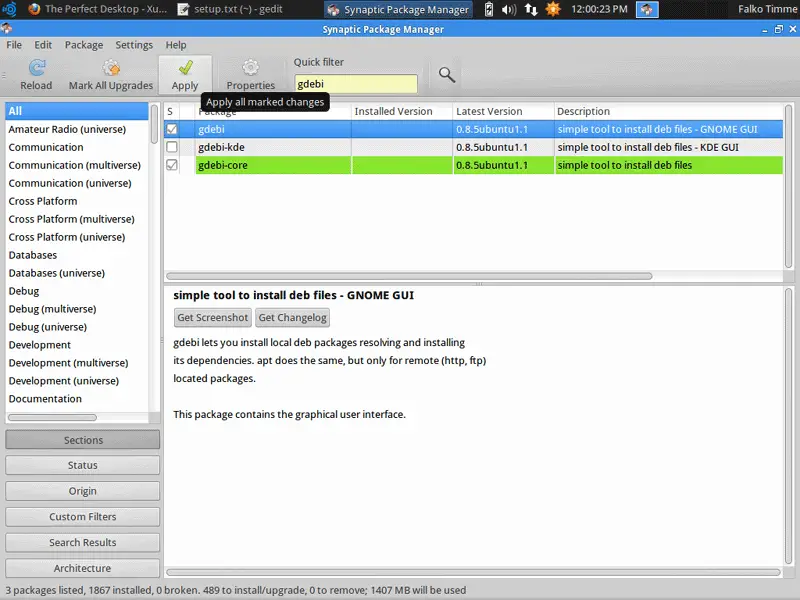Select the Development section
The height and width of the screenshot is (600, 800).
coord(77,344)
